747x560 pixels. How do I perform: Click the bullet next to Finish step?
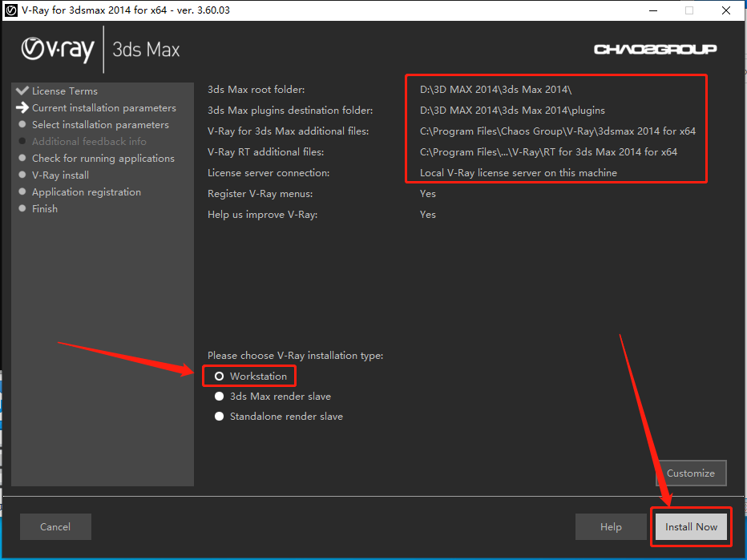tap(22, 208)
